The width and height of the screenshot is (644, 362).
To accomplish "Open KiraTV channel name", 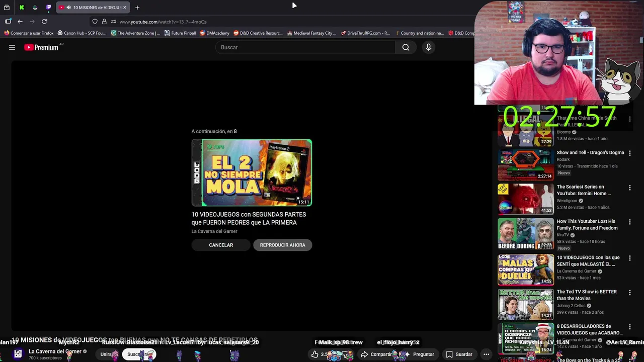I will coord(563,235).
